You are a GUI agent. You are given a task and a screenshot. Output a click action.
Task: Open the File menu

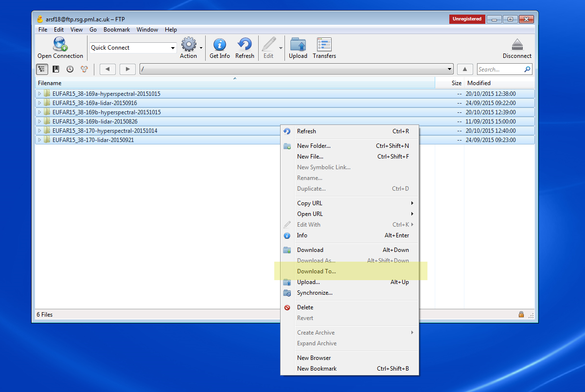click(43, 30)
